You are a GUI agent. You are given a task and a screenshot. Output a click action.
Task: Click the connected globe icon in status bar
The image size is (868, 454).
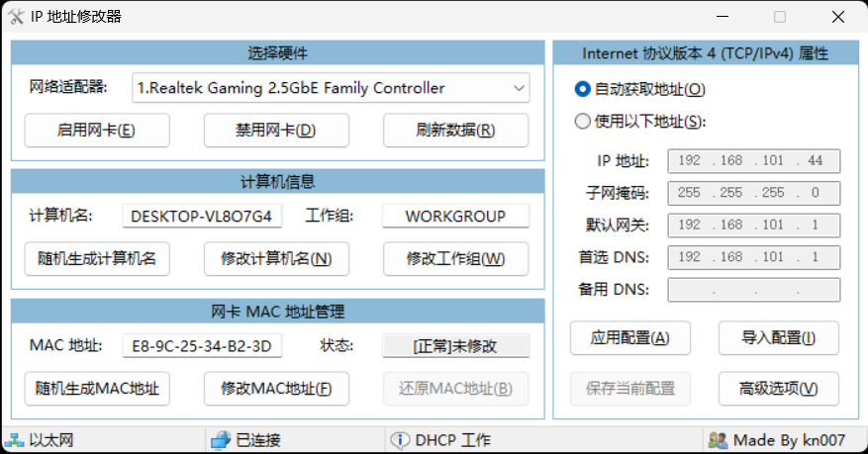tap(221, 440)
